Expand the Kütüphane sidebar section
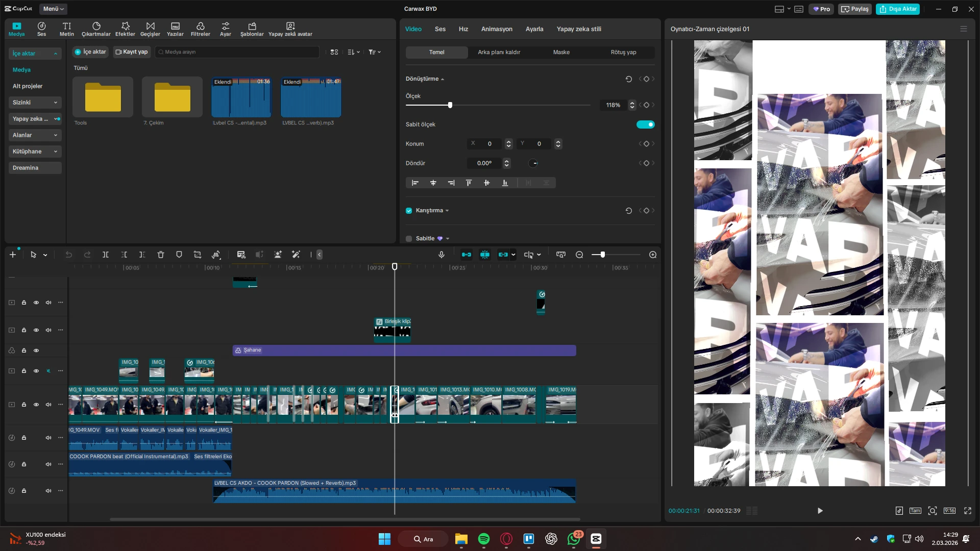Screen dimensions: 980x551 (x=35, y=152)
